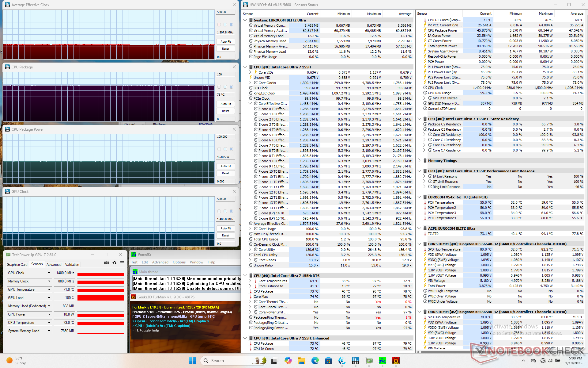
Task: Click the cloud sync tray icon
Action: click(x=533, y=361)
